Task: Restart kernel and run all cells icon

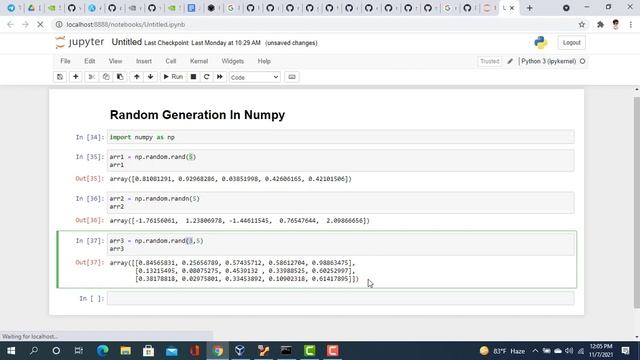Action: point(220,77)
